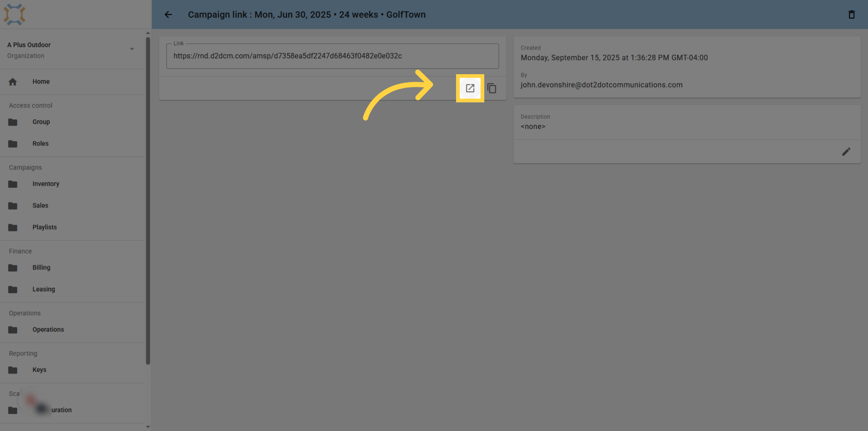868x431 pixels.
Task: Click the Access control section heading
Action: click(x=31, y=106)
